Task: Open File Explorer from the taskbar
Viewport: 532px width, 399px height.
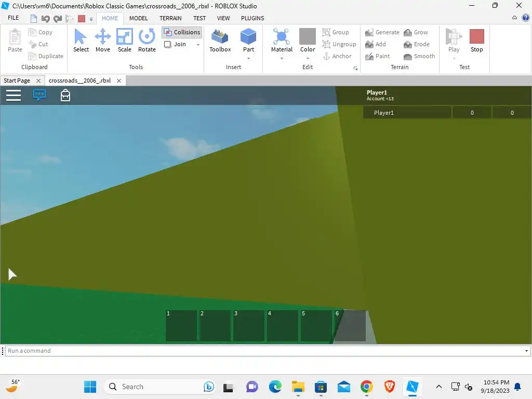Action: (298, 387)
